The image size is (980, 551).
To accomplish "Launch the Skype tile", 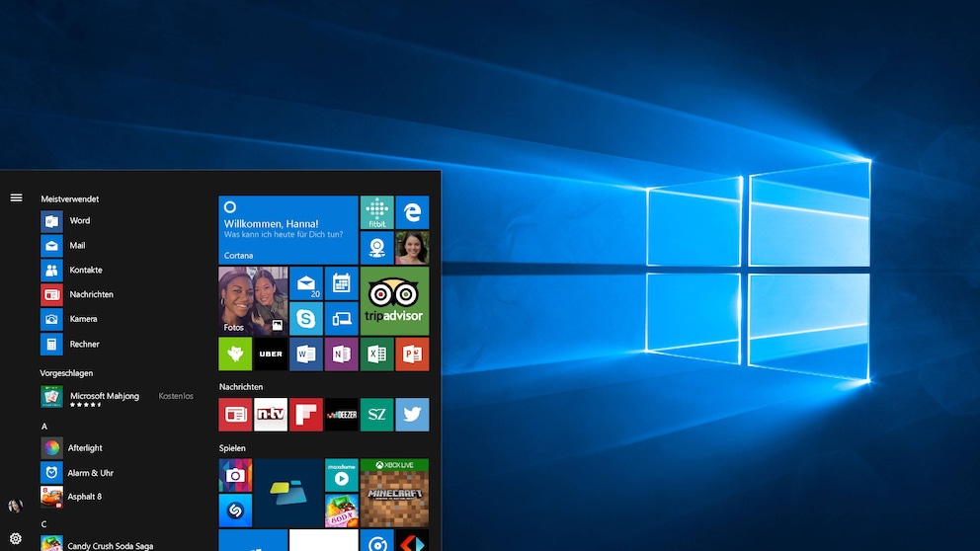I will coord(306,319).
